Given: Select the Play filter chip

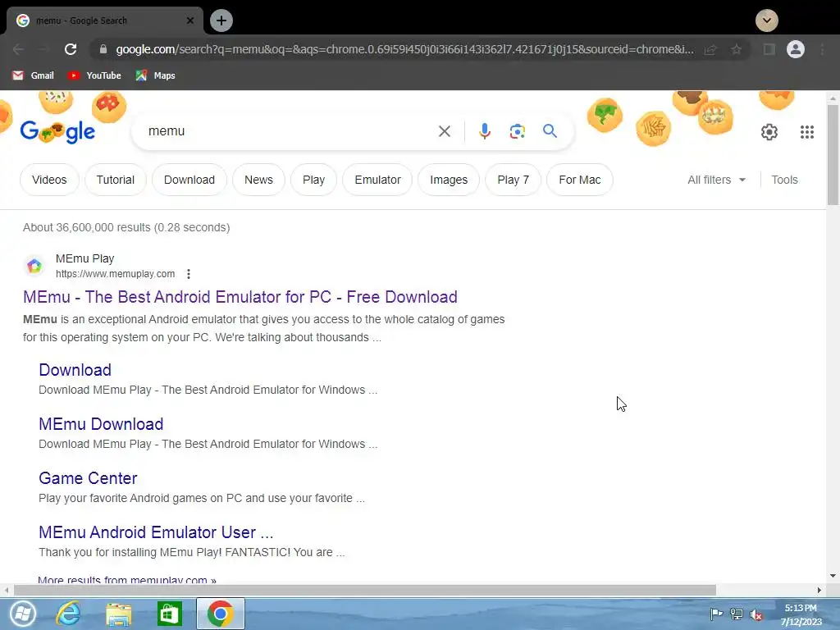Looking at the screenshot, I should point(313,180).
